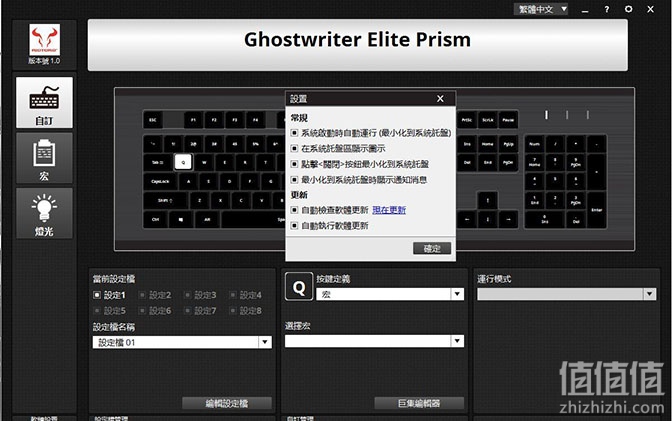Toggle 系統啟動時自動運行 checkbox

pyautogui.click(x=294, y=133)
